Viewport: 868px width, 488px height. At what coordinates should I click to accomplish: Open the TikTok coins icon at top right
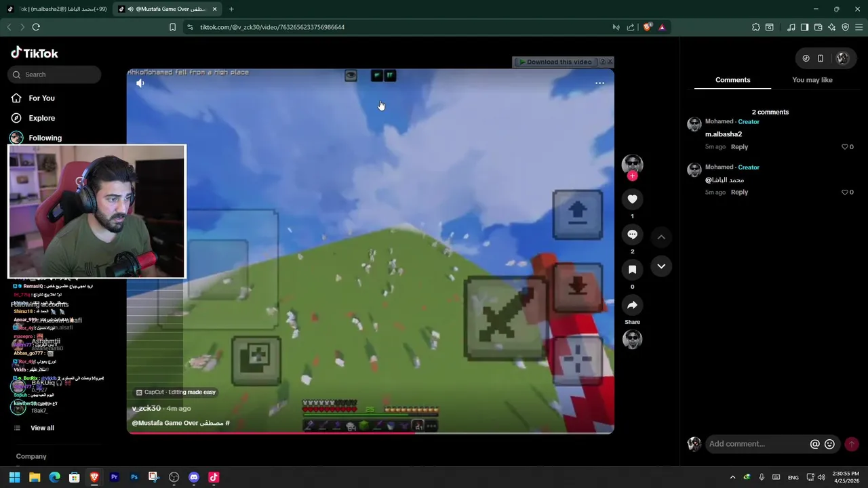[x=806, y=58]
